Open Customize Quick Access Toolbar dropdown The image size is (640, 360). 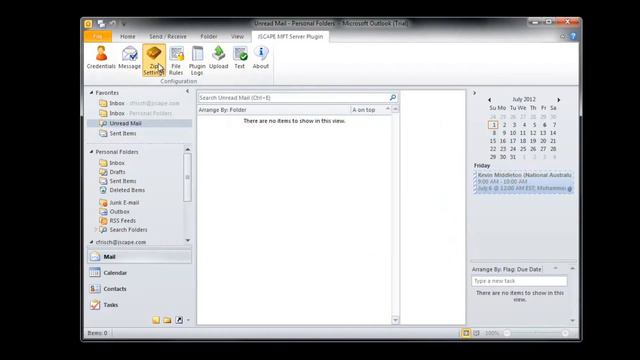(124, 24)
